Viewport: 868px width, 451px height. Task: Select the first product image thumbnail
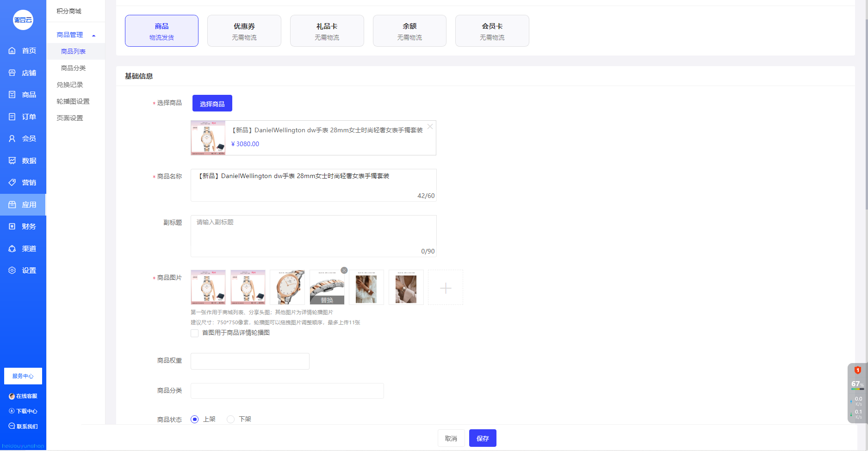click(x=208, y=287)
